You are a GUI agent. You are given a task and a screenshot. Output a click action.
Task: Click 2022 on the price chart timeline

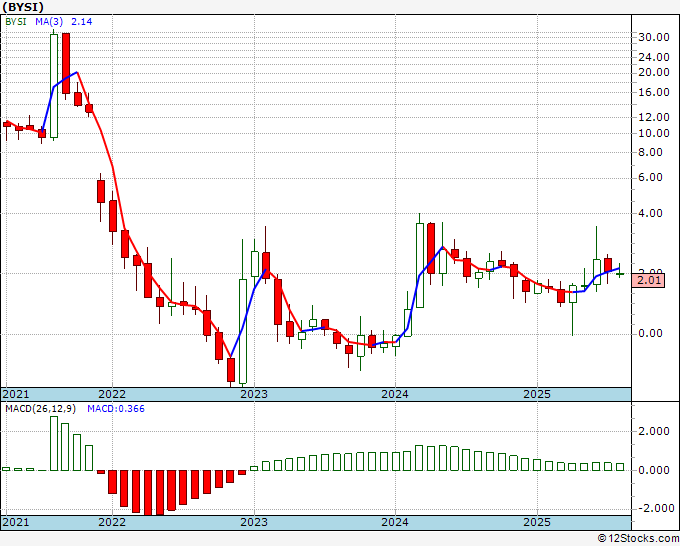pyautogui.click(x=112, y=394)
